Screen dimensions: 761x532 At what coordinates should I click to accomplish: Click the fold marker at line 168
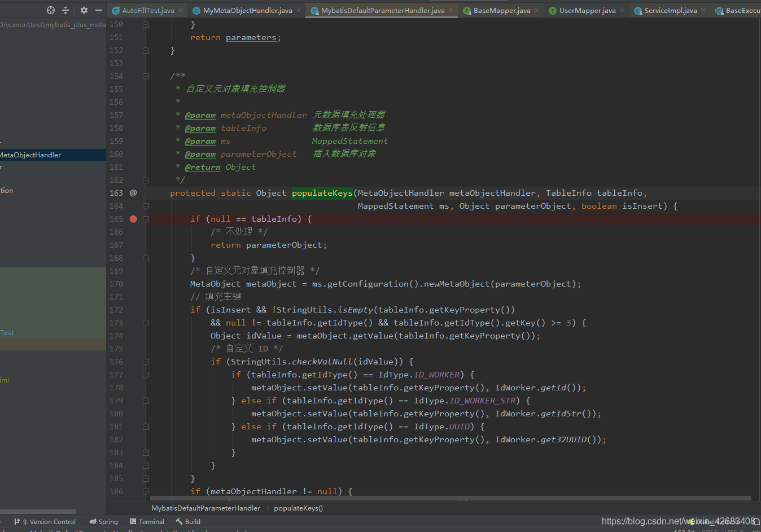pos(146,258)
